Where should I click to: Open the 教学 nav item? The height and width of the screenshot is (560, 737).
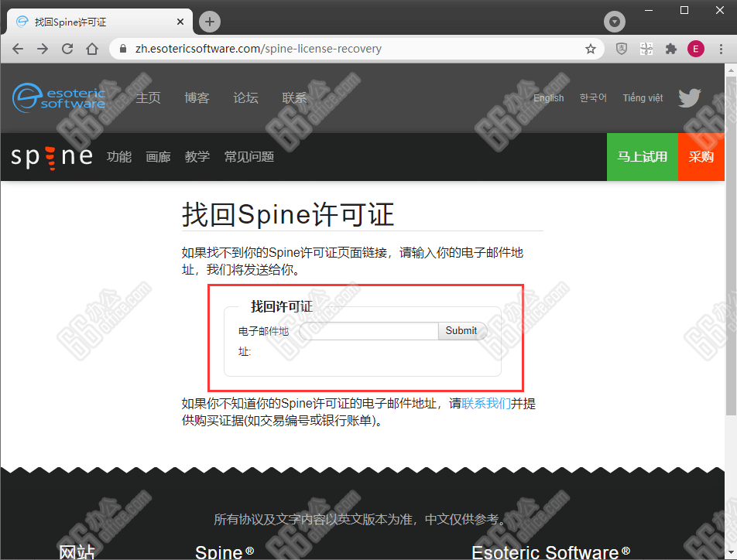(x=197, y=157)
